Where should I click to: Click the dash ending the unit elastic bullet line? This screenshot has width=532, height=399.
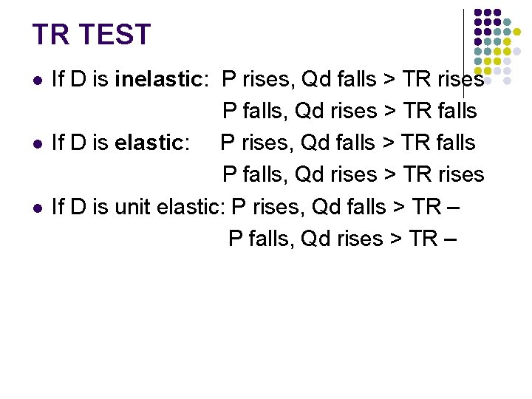(452, 208)
